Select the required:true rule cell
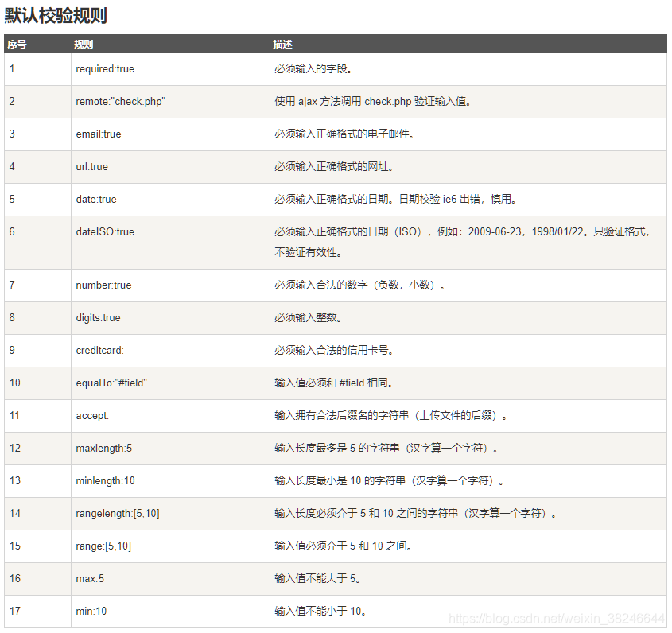The height and width of the screenshot is (633, 672). click(170, 69)
